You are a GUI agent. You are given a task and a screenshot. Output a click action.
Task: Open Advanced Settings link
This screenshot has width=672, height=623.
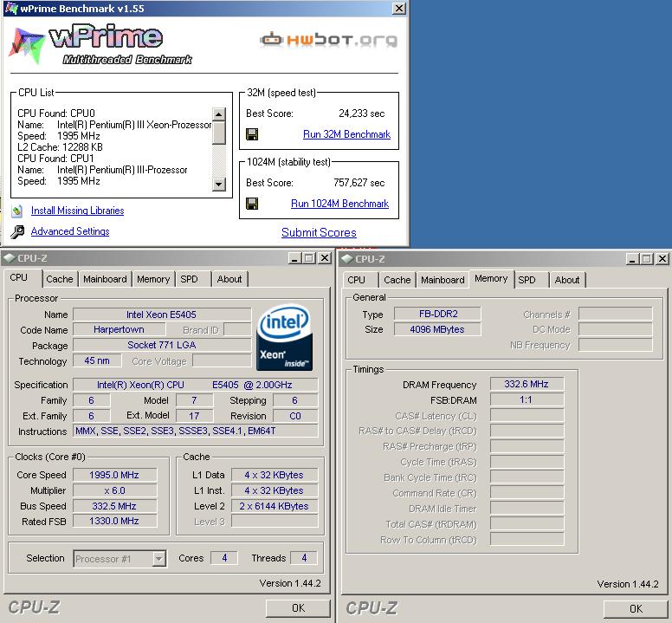click(70, 231)
